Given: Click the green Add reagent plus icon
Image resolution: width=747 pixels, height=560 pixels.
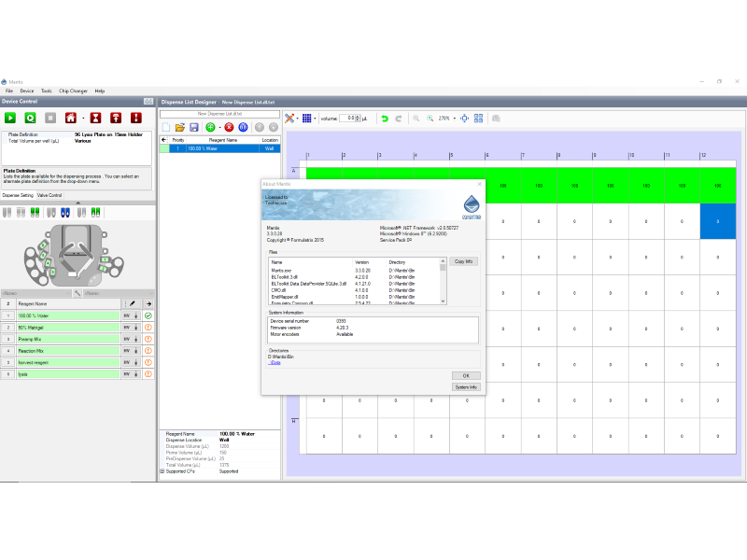Looking at the screenshot, I should (210, 127).
